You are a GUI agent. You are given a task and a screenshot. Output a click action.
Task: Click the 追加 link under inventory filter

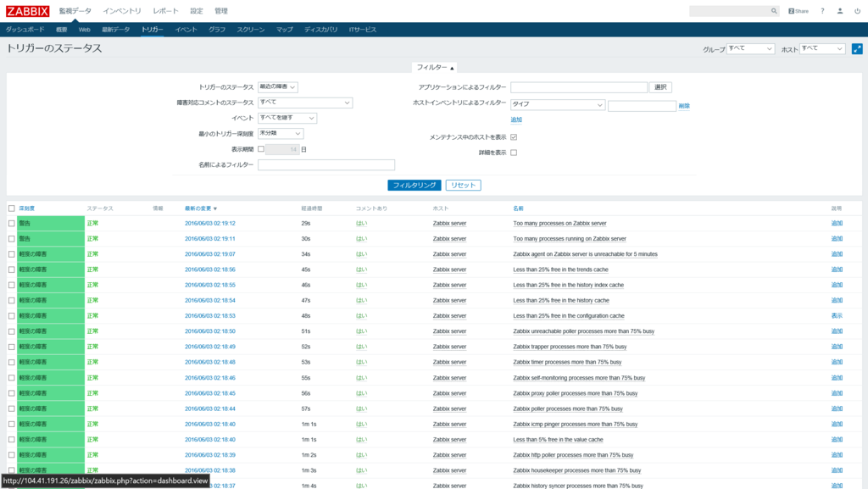click(x=516, y=119)
